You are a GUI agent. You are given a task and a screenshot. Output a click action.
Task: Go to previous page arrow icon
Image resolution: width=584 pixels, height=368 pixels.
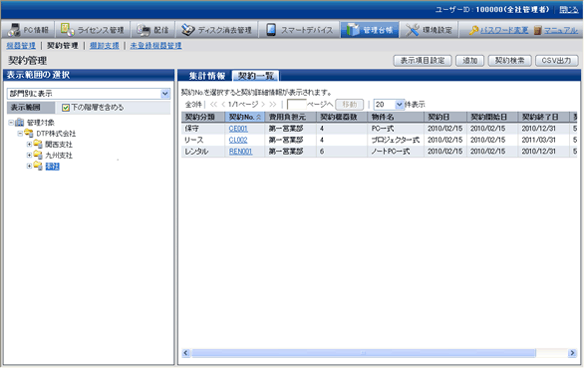(223, 105)
